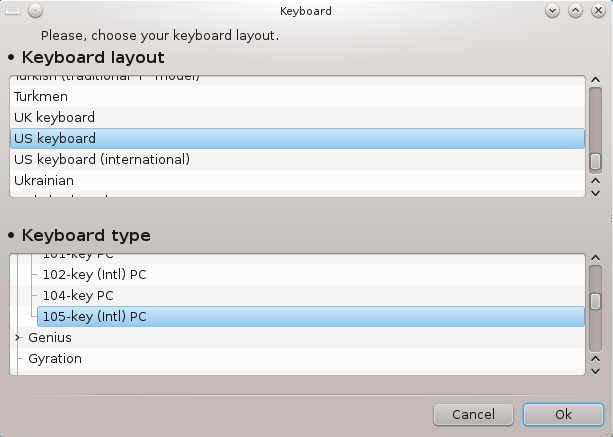Click the keyboard type list lower up-arrow stepper
Image resolution: width=613 pixels, height=437 pixels.
click(595, 359)
